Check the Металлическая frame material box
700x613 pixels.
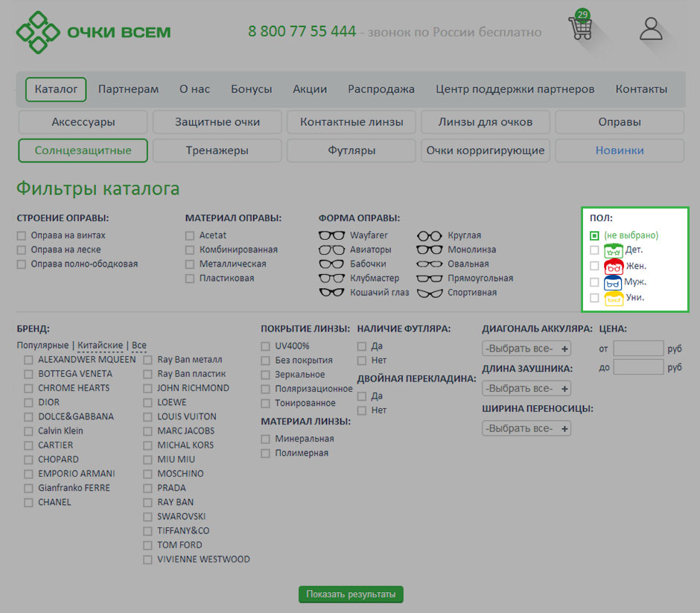[191, 264]
